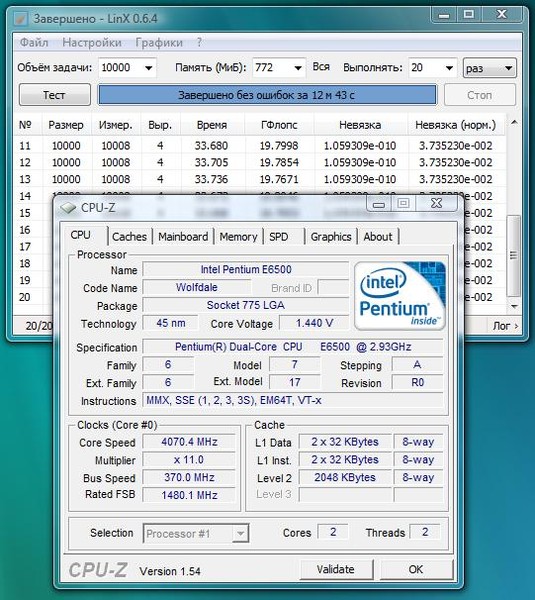The height and width of the screenshot is (600, 535).
Task: Click the Cores count field
Action: tap(333, 532)
